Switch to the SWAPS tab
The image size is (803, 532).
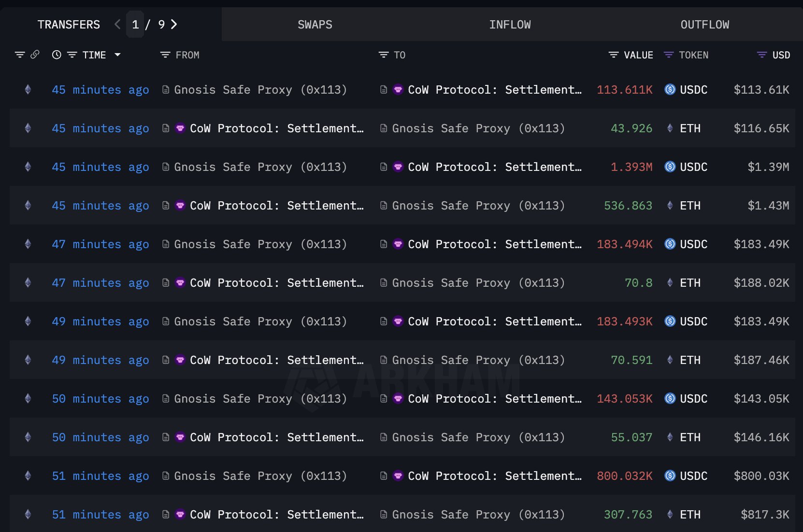click(x=315, y=25)
